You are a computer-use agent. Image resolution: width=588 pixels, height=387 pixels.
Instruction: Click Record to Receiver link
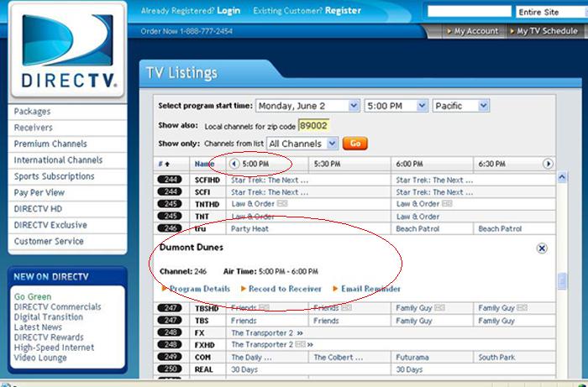pyautogui.click(x=285, y=289)
